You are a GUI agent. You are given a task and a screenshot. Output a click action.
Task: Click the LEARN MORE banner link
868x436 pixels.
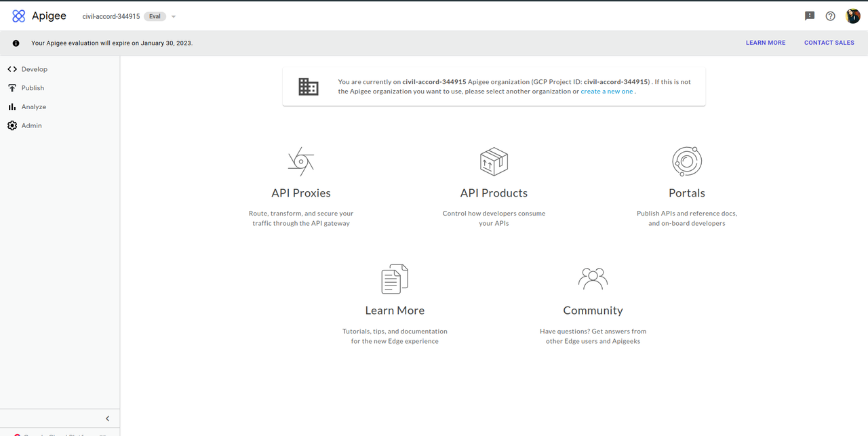click(766, 43)
